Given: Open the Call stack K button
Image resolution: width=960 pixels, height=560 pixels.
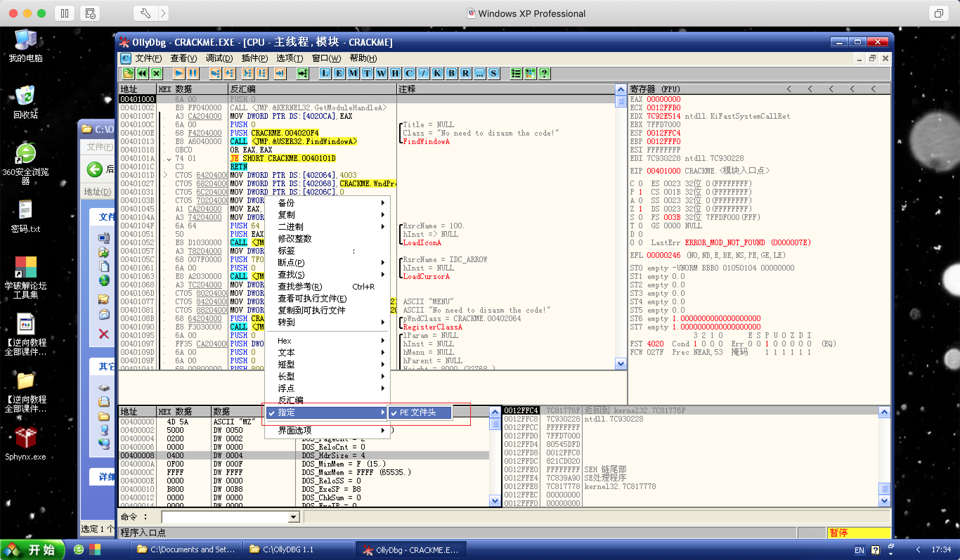Looking at the screenshot, I should (x=437, y=73).
